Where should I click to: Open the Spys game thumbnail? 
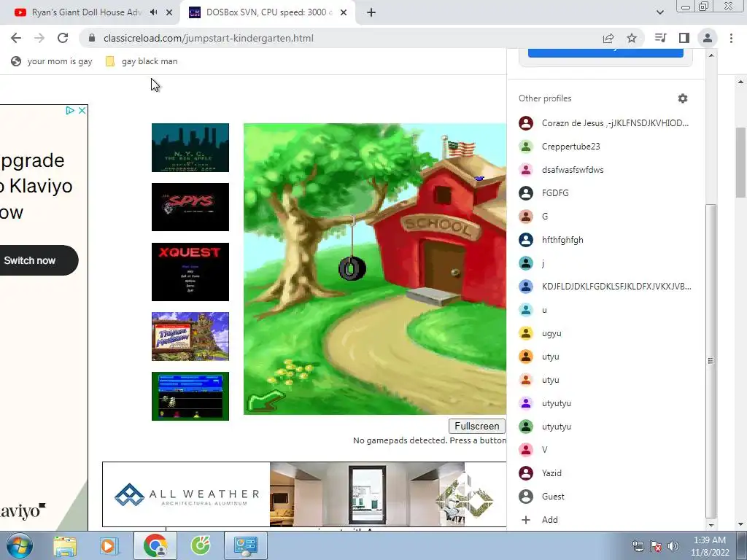(190, 207)
